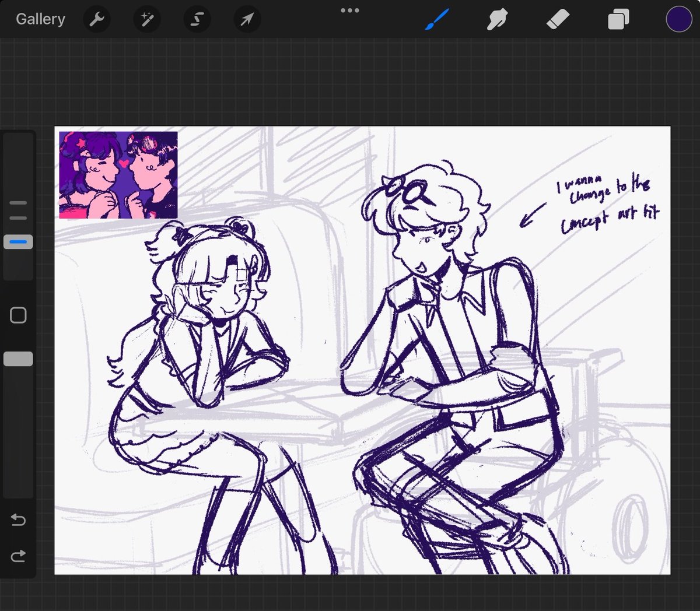The width and height of the screenshot is (700, 611).
Task: Adjust the brush opacity slider handle
Action: click(x=18, y=359)
